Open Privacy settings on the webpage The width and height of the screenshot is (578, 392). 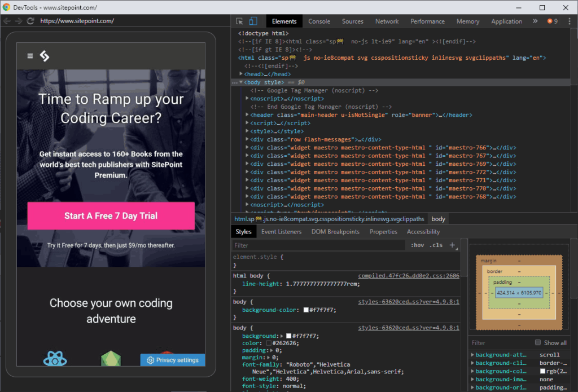tap(172, 359)
